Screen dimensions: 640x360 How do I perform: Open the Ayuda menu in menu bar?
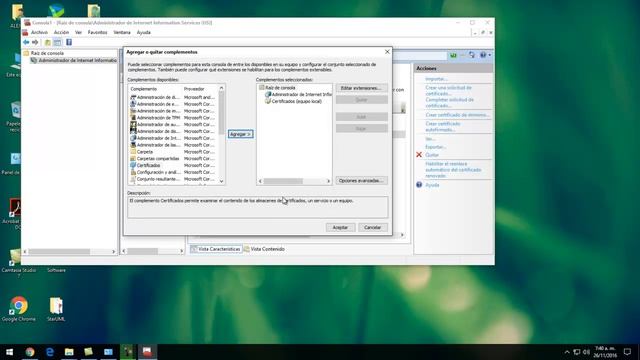coord(143,32)
